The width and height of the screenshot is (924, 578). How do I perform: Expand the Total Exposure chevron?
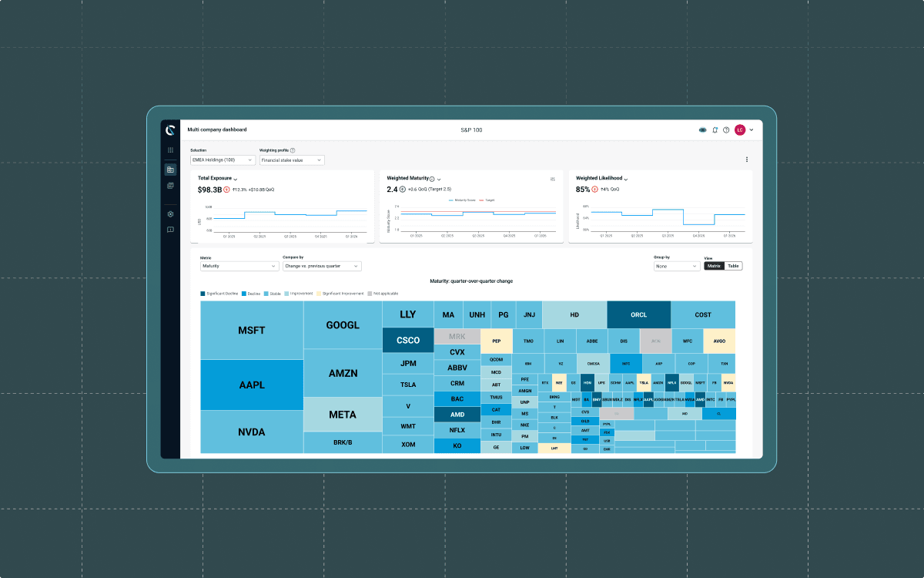coord(235,179)
